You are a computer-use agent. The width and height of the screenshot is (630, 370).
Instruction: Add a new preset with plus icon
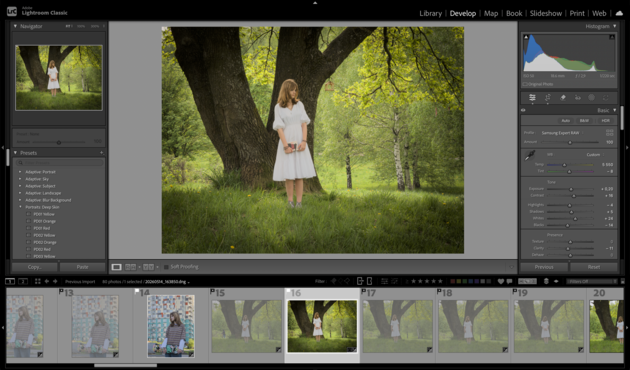(x=102, y=153)
